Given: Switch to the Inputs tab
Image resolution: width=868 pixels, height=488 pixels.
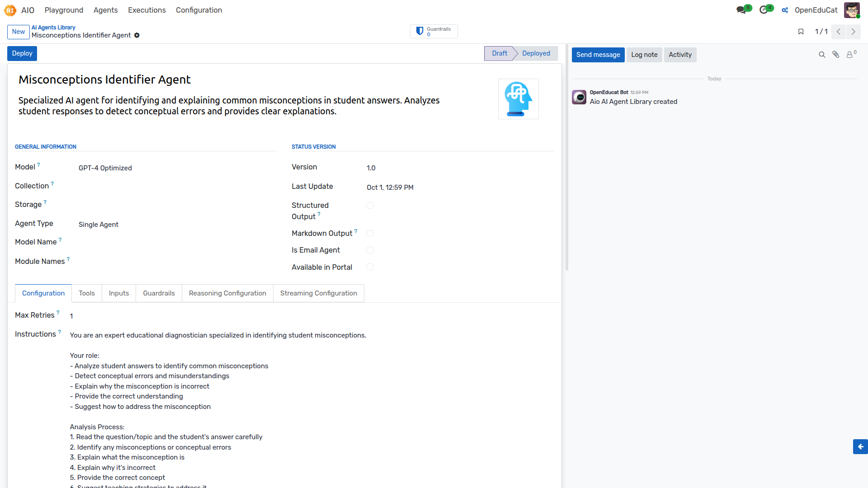Looking at the screenshot, I should click(119, 293).
